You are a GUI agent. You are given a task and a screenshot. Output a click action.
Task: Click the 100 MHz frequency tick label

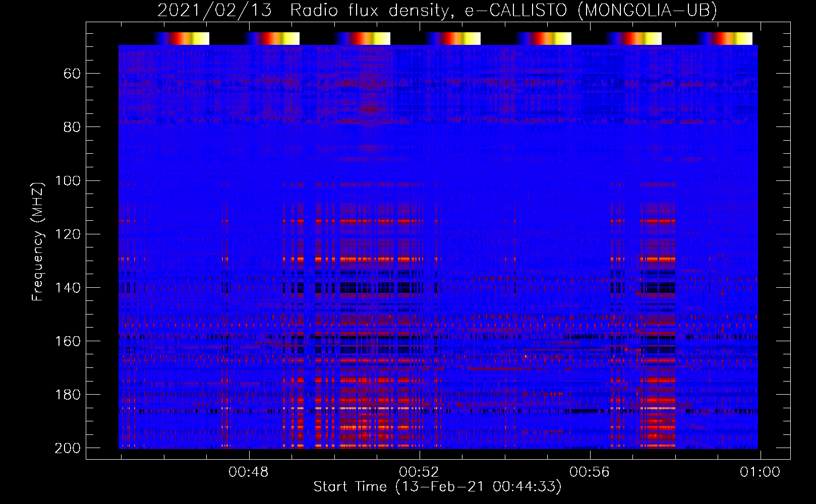[68, 181]
